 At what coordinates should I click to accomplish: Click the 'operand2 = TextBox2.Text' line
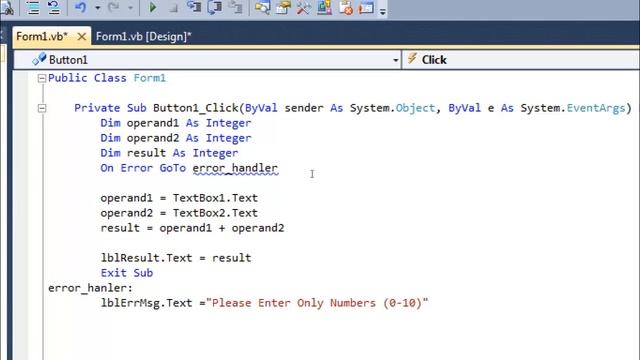pos(179,213)
